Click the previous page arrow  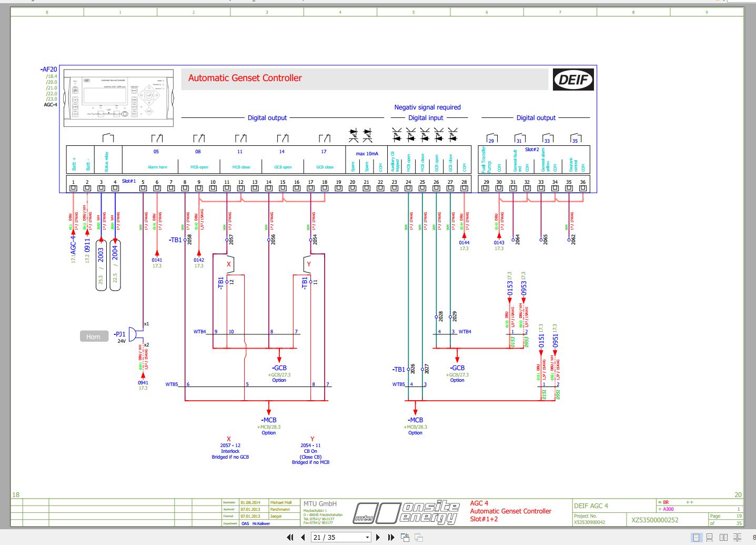(x=303, y=537)
